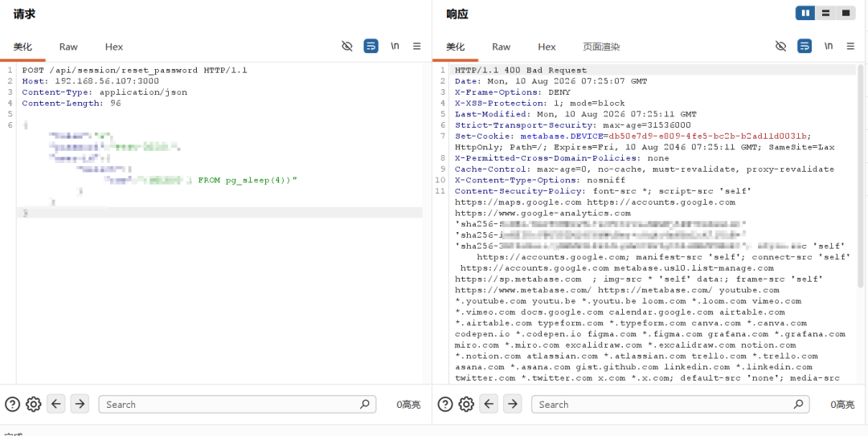The width and height of the screenshot is (868, 436).
Task: Click the Content-Security-Policy header name
Action: click(x=519, y=191)
